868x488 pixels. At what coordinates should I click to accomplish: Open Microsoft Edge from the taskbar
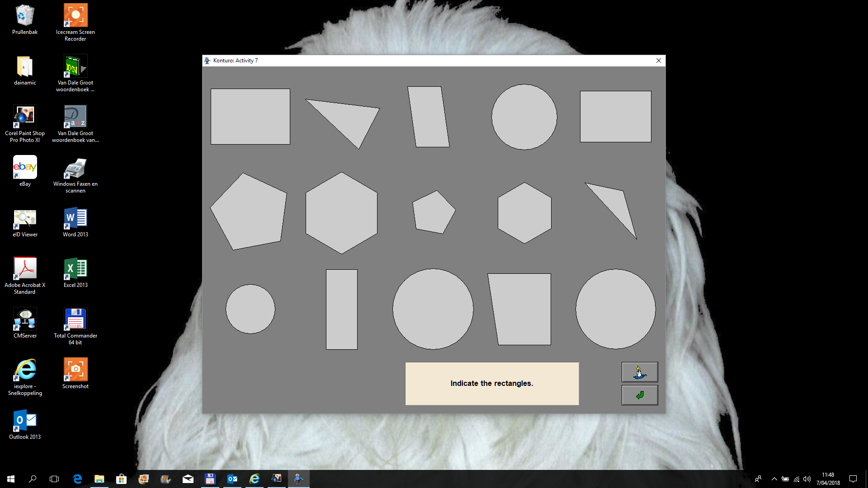pyautogui.click(x=77, y=479)
